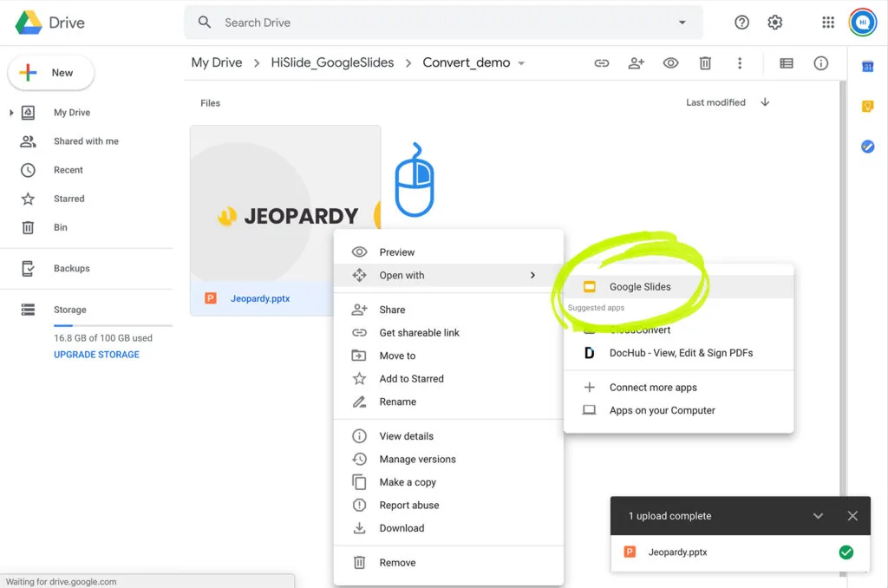Open Google Calendar in side panel
Image resolution: width=888 pixels, height=588 pixels.
(x=867, y=66)
